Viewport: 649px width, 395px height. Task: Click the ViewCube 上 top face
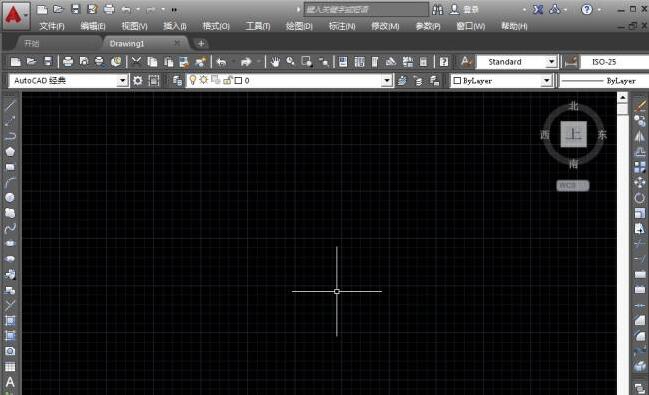tap(573, 134)
